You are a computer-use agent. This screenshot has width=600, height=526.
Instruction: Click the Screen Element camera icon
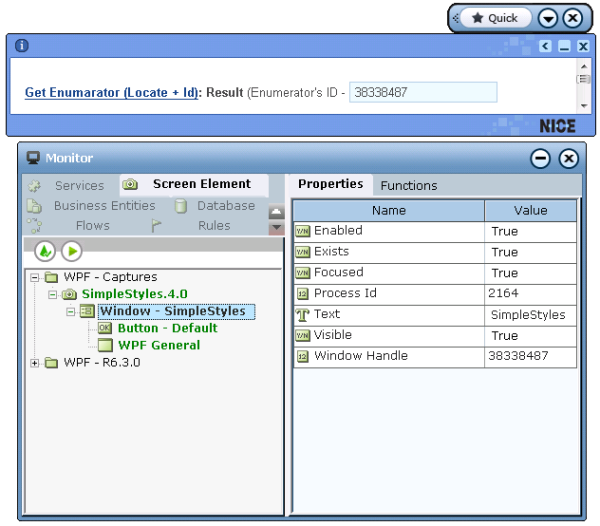click(x=130, y=184)
